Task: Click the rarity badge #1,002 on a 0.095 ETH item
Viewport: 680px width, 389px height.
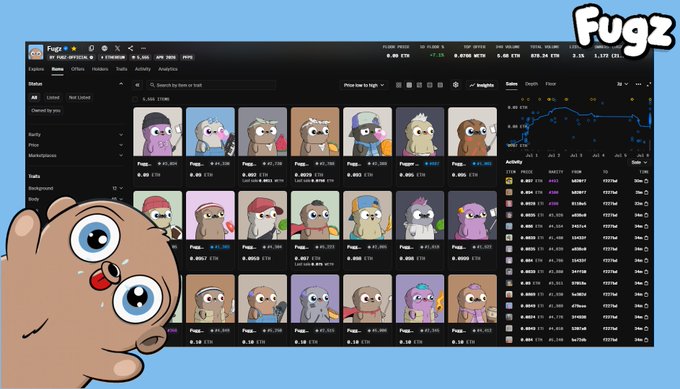Action: (x=481, y=164)
